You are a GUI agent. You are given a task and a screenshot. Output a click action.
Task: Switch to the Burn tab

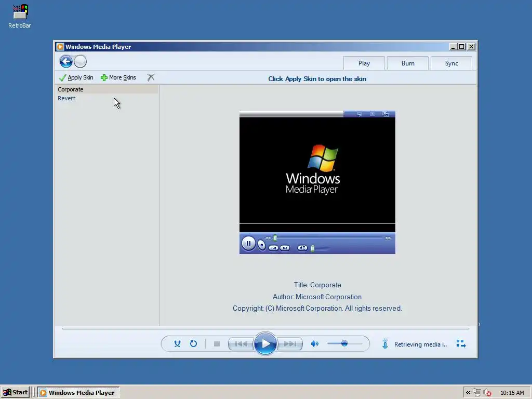(x=408, y=63)
